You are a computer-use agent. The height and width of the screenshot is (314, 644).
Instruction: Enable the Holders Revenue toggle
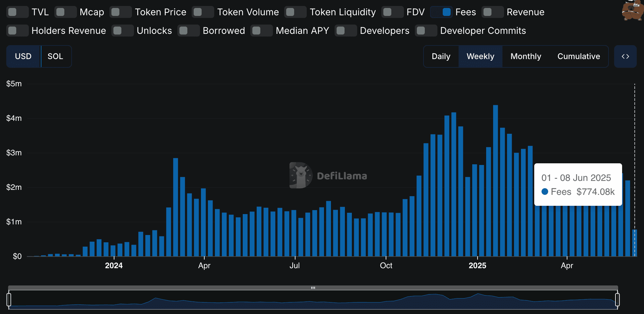click(18, 30)
